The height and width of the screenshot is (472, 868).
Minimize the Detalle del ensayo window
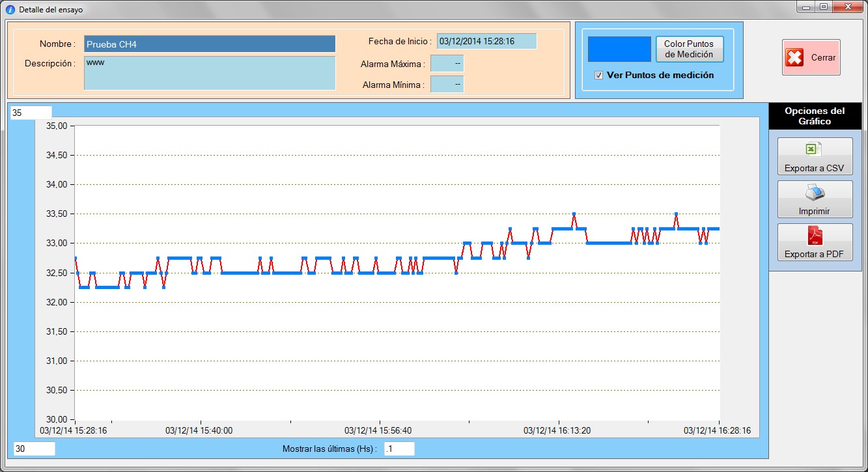point(806,7)
